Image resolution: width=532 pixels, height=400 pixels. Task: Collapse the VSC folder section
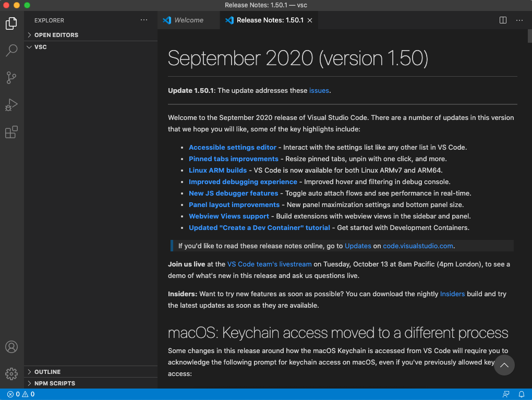point(91,47)
